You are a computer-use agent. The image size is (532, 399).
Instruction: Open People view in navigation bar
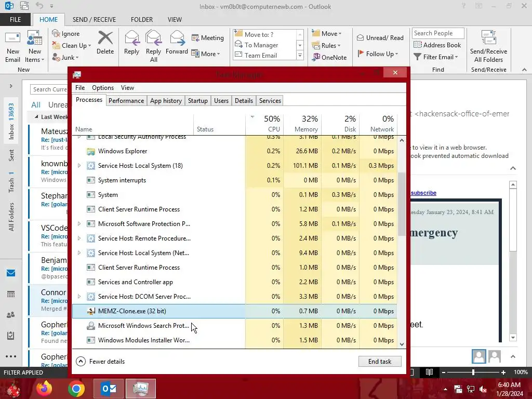(x=11, y=315)
